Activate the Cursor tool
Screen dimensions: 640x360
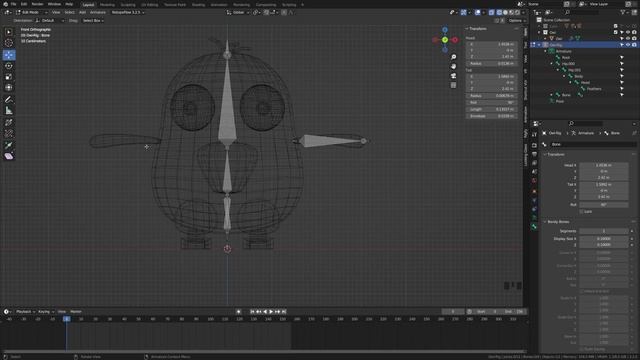click(x=9, y=43)
